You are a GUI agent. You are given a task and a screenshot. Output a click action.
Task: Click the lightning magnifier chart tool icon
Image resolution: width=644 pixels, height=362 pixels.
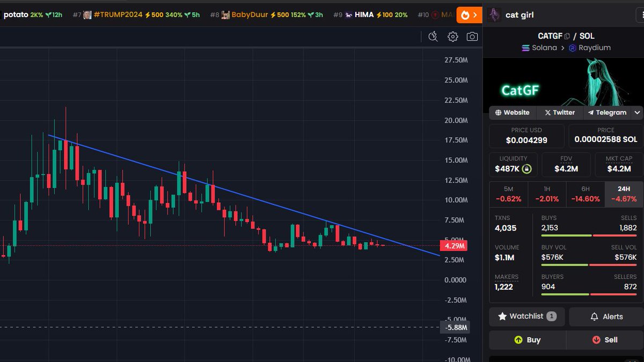(x=434, y=36)
